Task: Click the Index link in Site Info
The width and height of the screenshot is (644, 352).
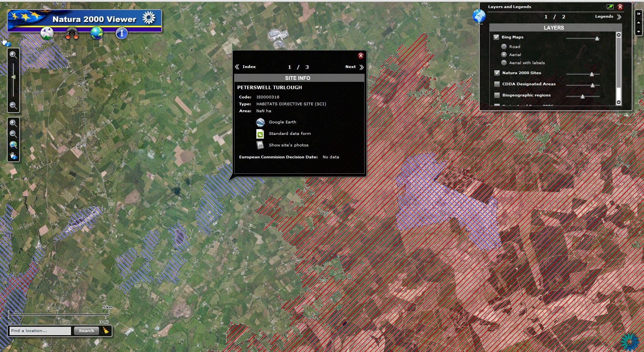Action: [249, 67]
